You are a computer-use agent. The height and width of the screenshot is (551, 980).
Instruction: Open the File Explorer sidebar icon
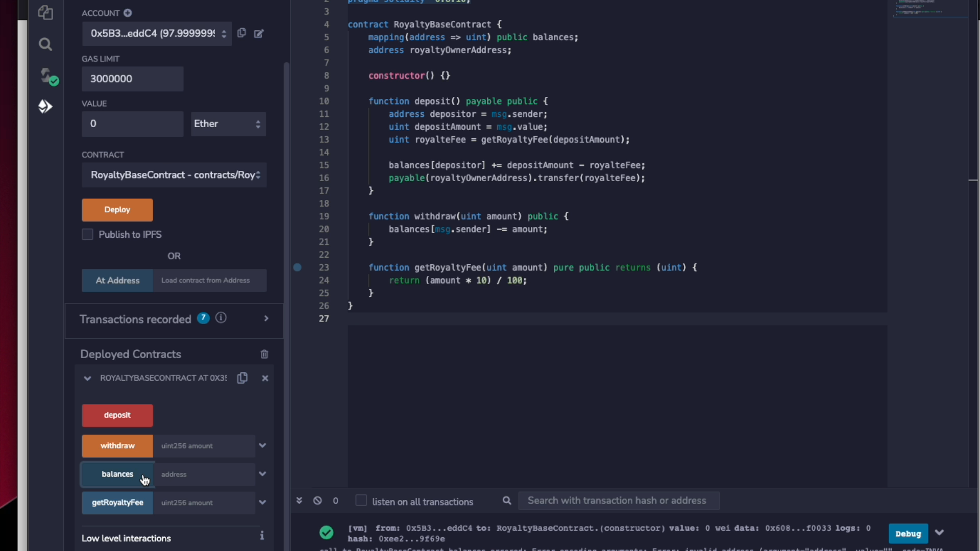pos(45,12)
